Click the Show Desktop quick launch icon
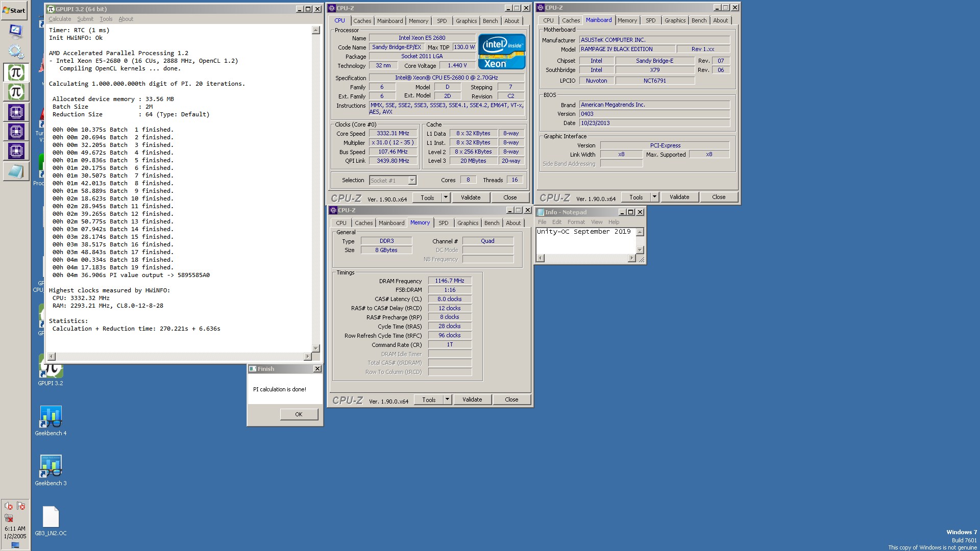This screenshot has width=980, height=551. [x=16, y=31]
